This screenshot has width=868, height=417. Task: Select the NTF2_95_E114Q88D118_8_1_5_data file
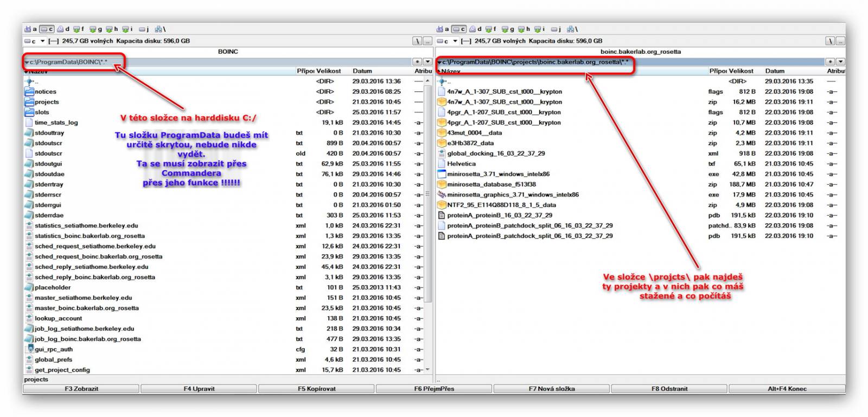coord(501,205)
